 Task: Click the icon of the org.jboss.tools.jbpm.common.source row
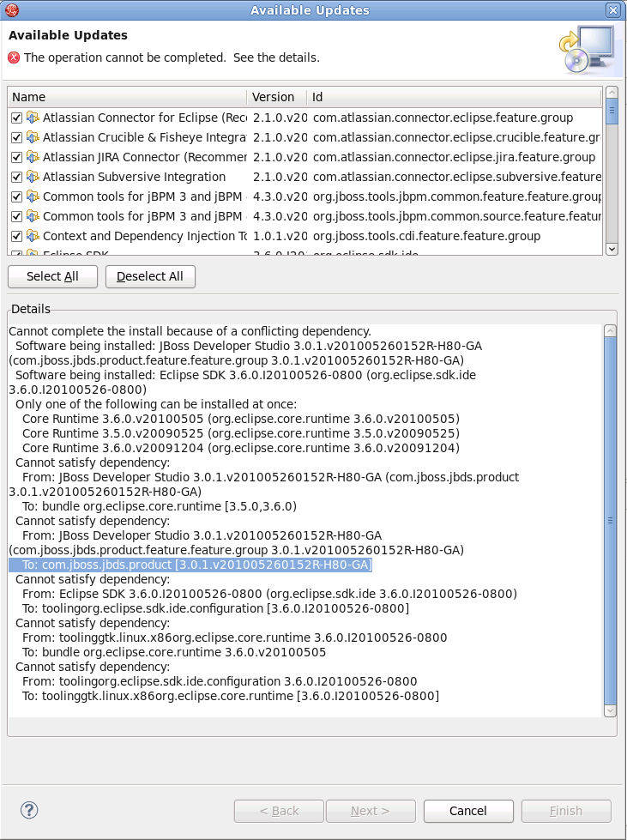pos(33,216)
